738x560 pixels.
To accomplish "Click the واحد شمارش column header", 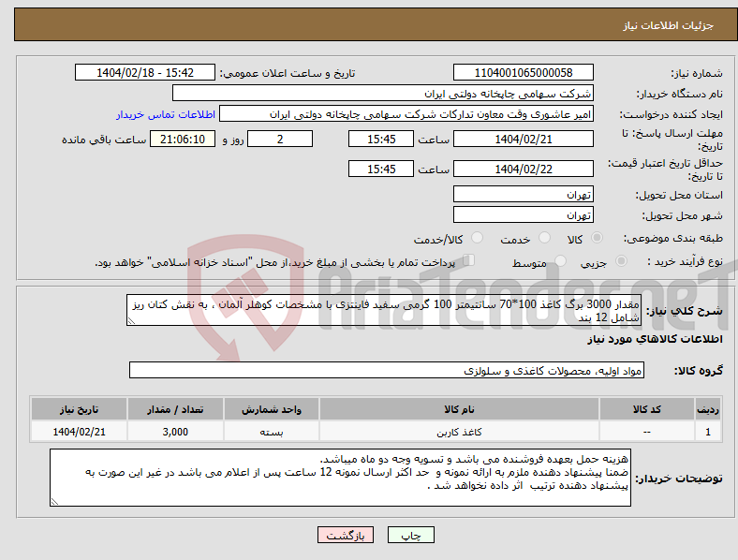I will pos(272,409).
